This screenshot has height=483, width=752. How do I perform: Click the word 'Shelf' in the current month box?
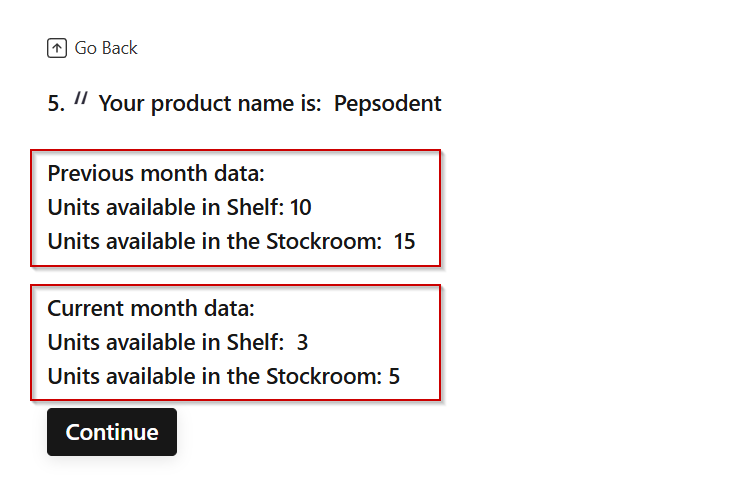(x=255, y=342)
